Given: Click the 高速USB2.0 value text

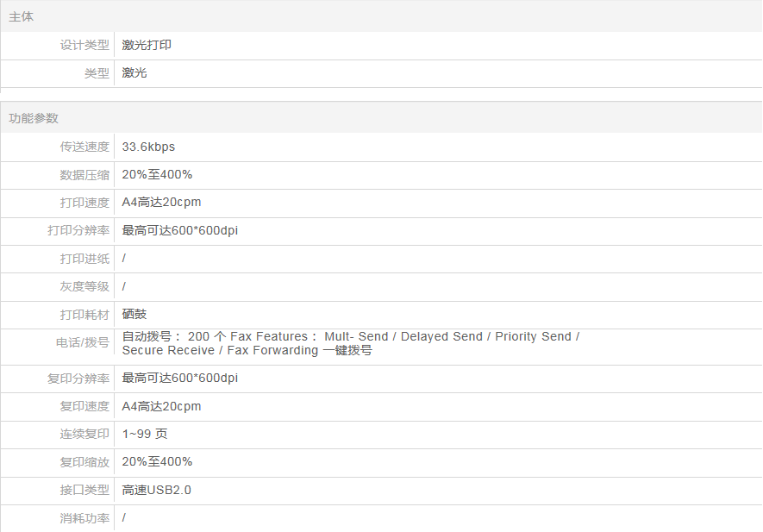Looking at the screenshot, I should click(x=156, y=490).
